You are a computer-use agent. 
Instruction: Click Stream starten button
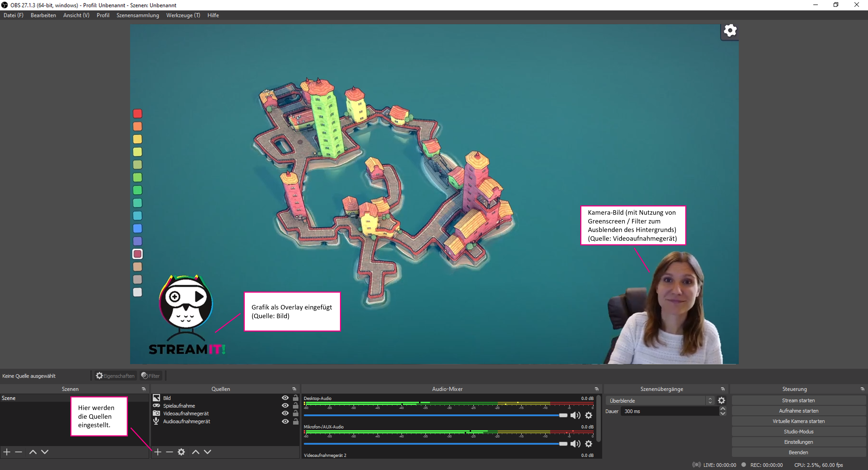click(798, 400)
